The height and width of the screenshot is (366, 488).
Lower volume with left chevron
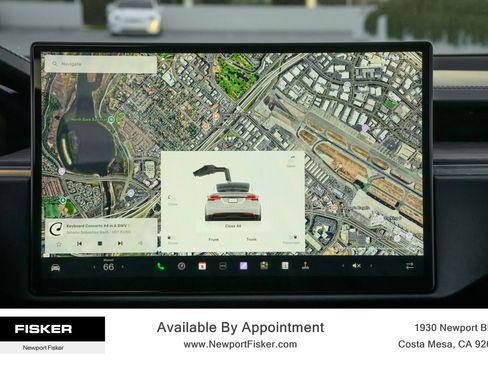pyautogui.click(x=343, y=266)
